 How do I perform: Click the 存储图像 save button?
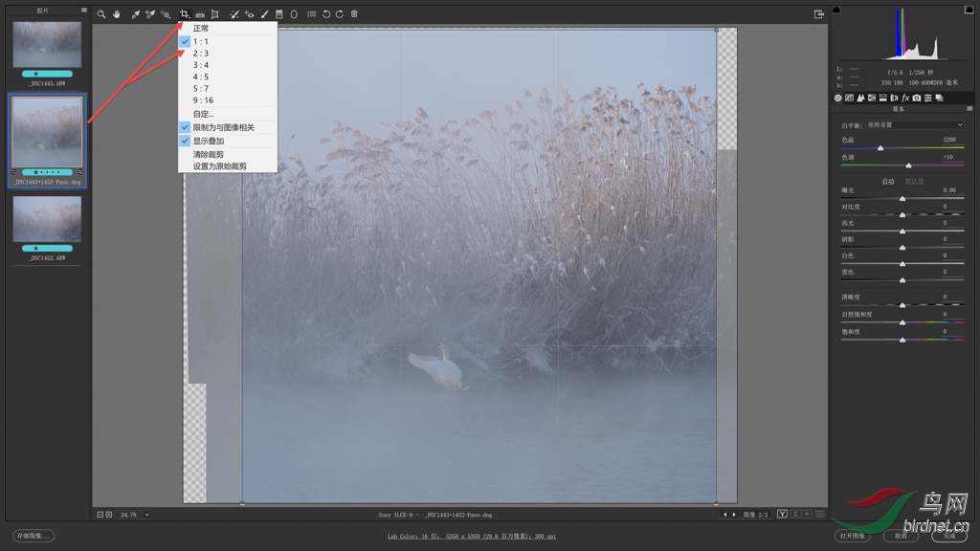(x=33, y=536)
